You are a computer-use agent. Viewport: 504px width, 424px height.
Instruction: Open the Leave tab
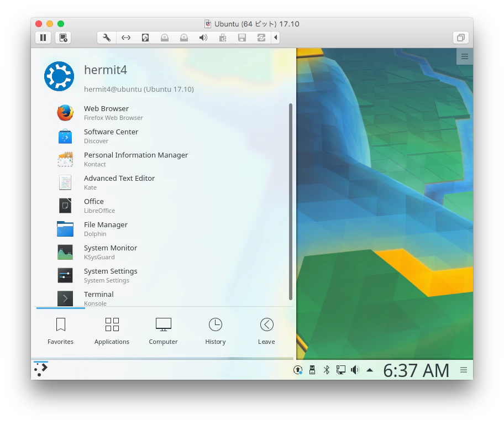[266, 331]
